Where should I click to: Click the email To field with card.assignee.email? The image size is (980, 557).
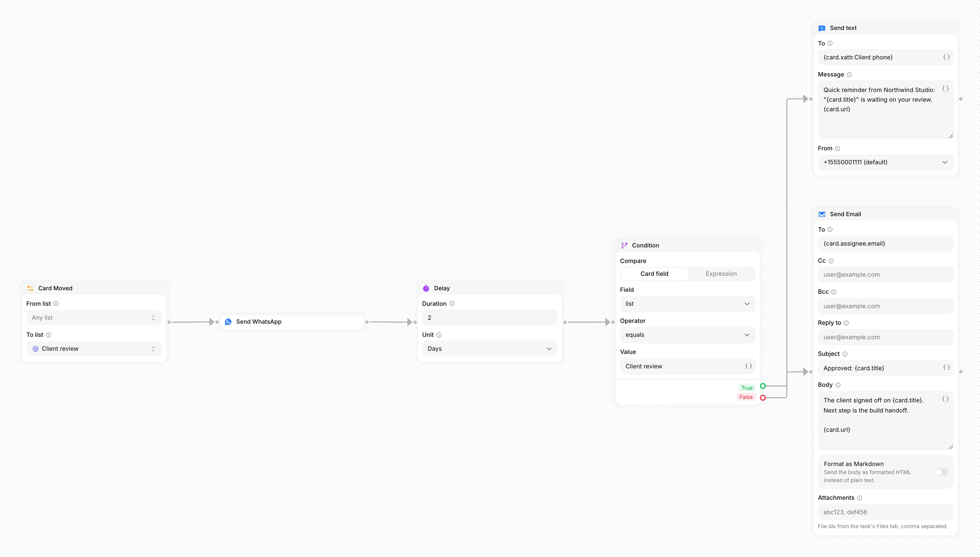885,243
